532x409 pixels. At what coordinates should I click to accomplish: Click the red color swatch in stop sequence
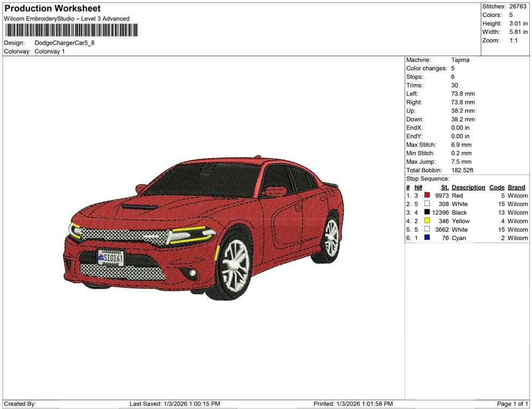click(427, 195)
